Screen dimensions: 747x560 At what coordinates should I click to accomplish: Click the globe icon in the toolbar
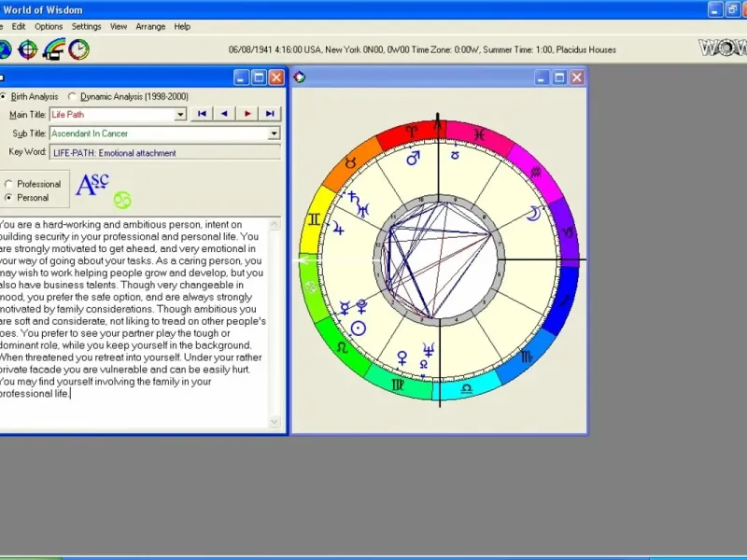5,49
